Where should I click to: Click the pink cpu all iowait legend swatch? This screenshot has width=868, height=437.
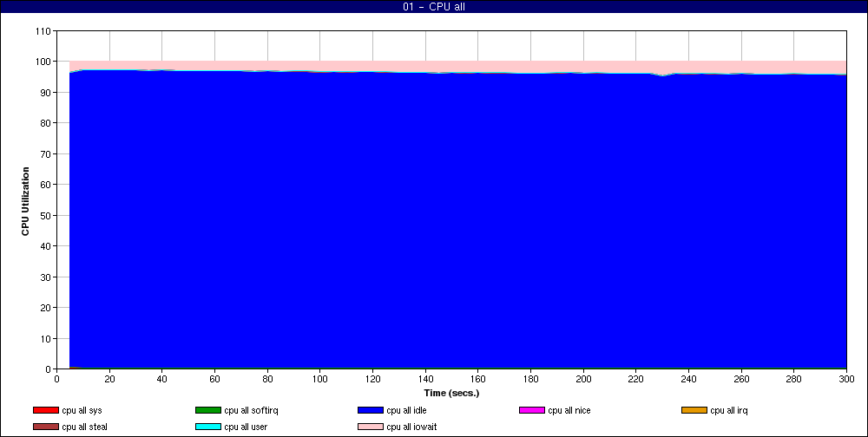coord(371,427)
